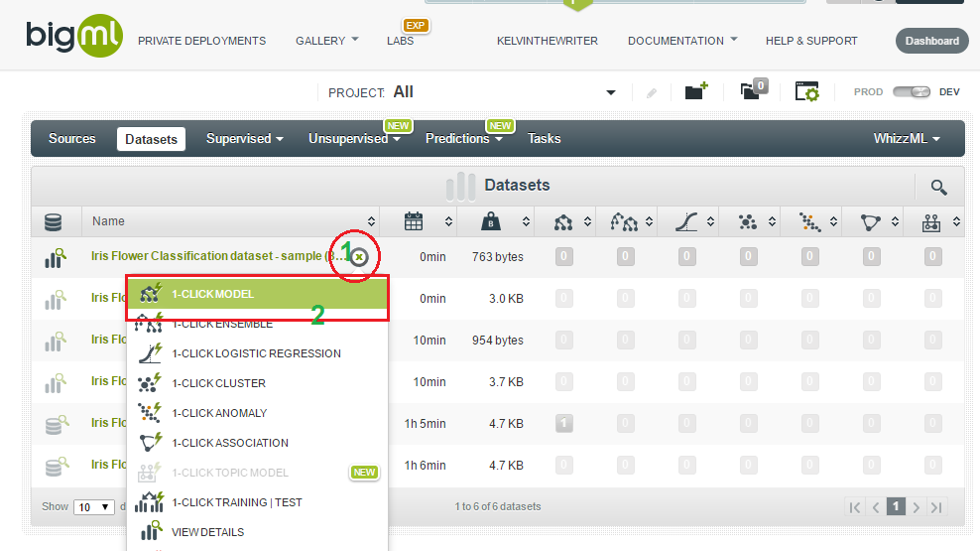Image resolution: width=980 pixels, height=551 pixels.
Task: Switch to the Sources tab
Action: click(x=71, y=139)
